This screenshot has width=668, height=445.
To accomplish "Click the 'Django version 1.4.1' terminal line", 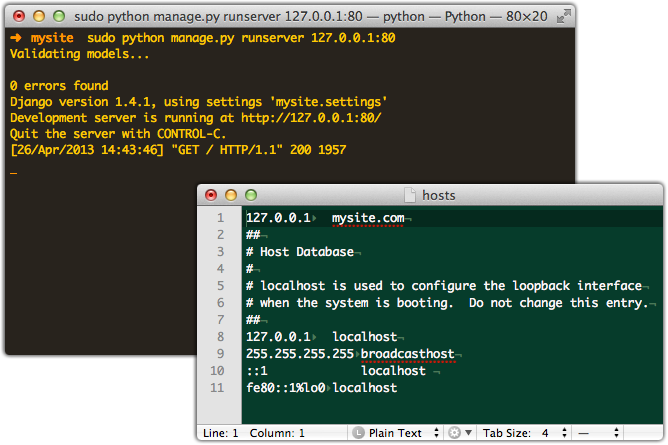I will [199, 102].
